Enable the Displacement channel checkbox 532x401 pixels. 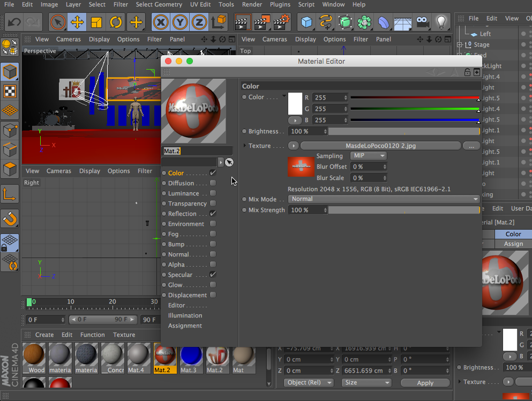click(x=213, y=295)
